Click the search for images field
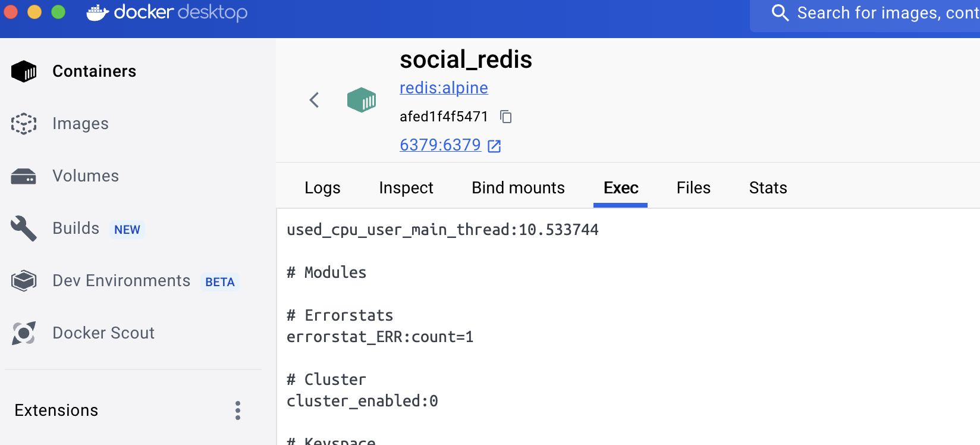Viewport: 980px width, 445px height. (865, 14)
